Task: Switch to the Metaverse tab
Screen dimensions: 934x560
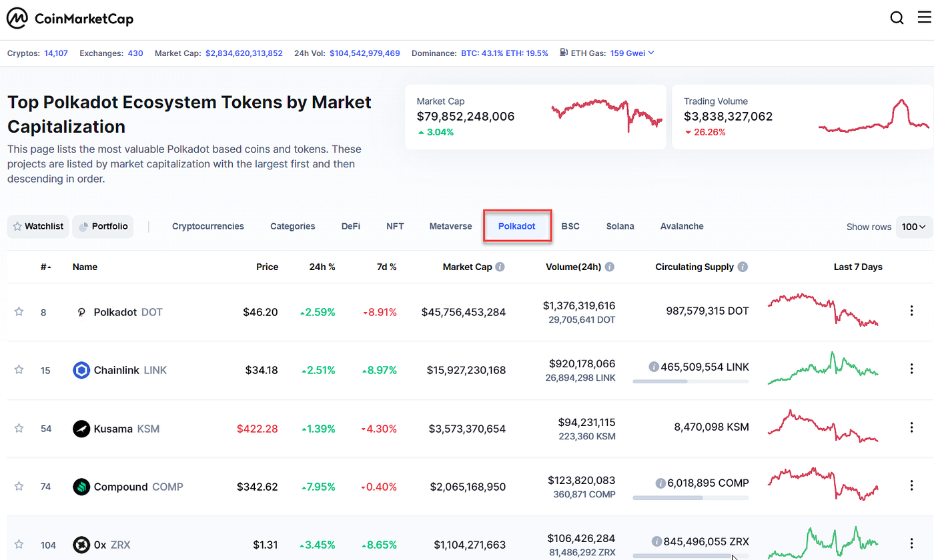Action: pos(450,227)
